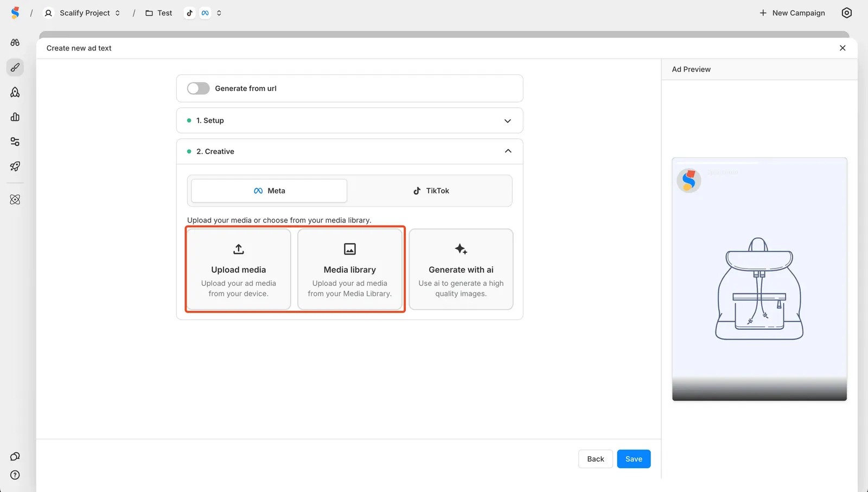Open the chat support icon in sidebar
The width and height of the screenshot is (868, 492).
pyautogui.click(x=15, y=457)
